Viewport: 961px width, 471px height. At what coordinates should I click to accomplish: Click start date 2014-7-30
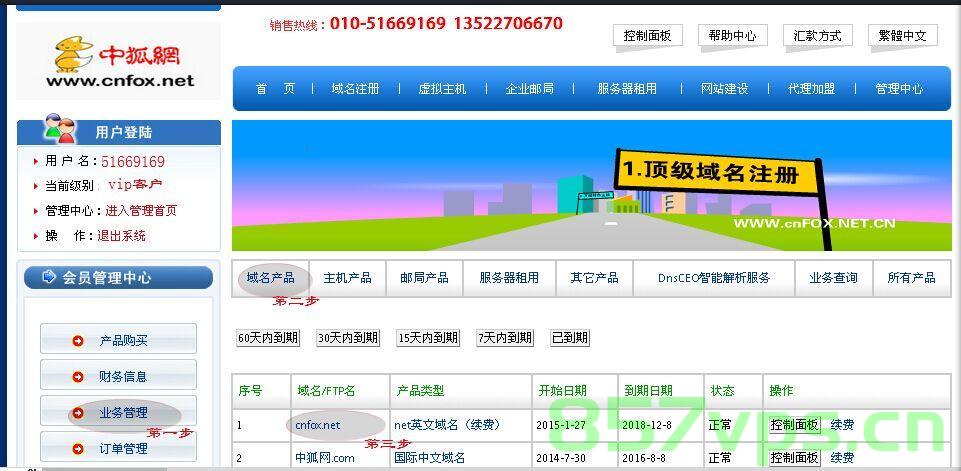563,458
